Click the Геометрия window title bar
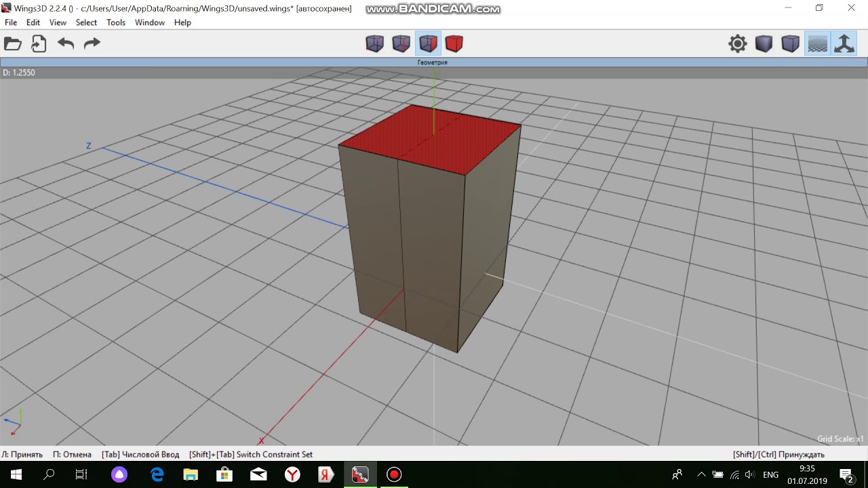 (434, 62)
